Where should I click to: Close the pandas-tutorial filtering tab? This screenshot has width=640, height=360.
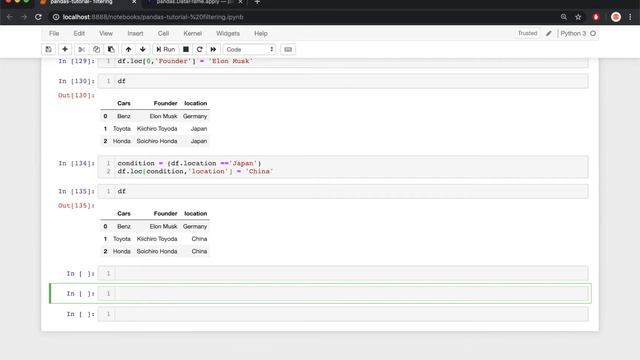coord(134,2)
